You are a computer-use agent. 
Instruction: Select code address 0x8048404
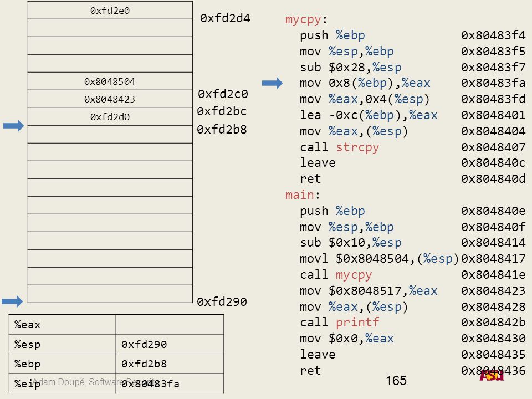point(493,131)
